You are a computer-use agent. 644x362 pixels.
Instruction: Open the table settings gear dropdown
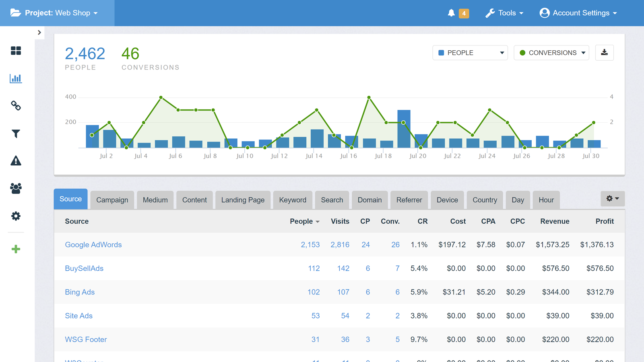[612, 198]
